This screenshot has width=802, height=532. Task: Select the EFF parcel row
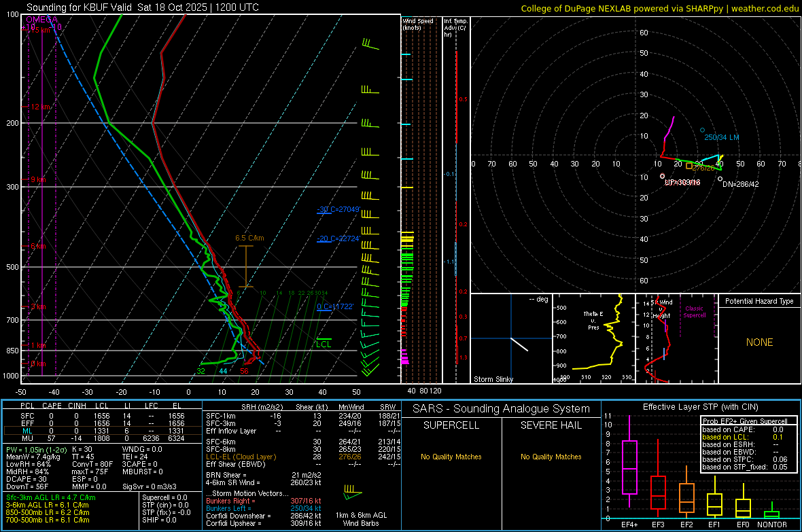[x=103, y=423]
